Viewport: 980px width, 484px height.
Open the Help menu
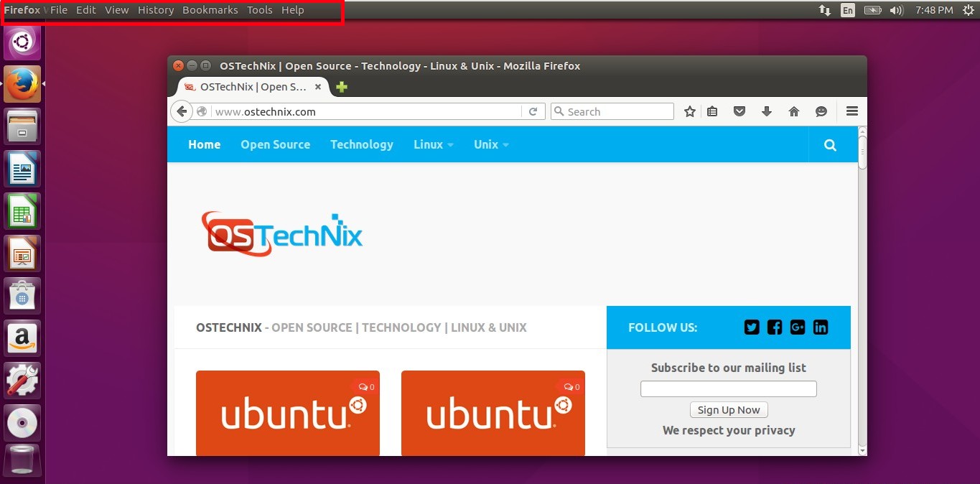click(x=293, y=10)
